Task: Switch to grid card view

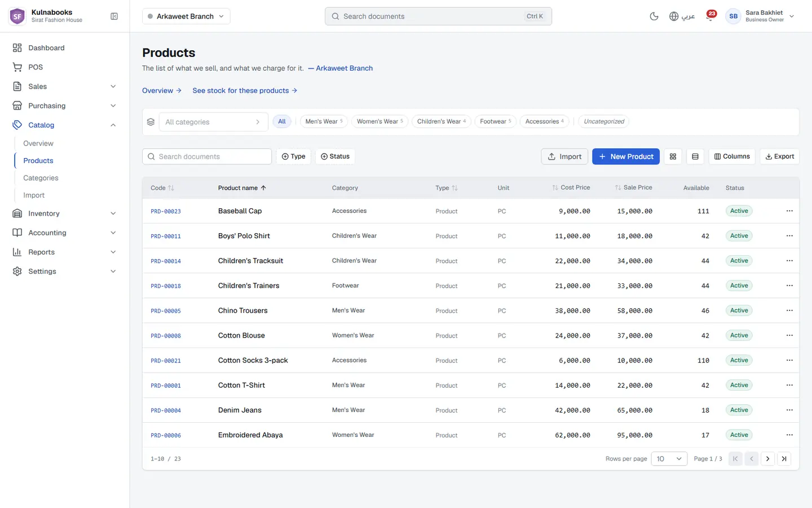Action: (673, 156)
